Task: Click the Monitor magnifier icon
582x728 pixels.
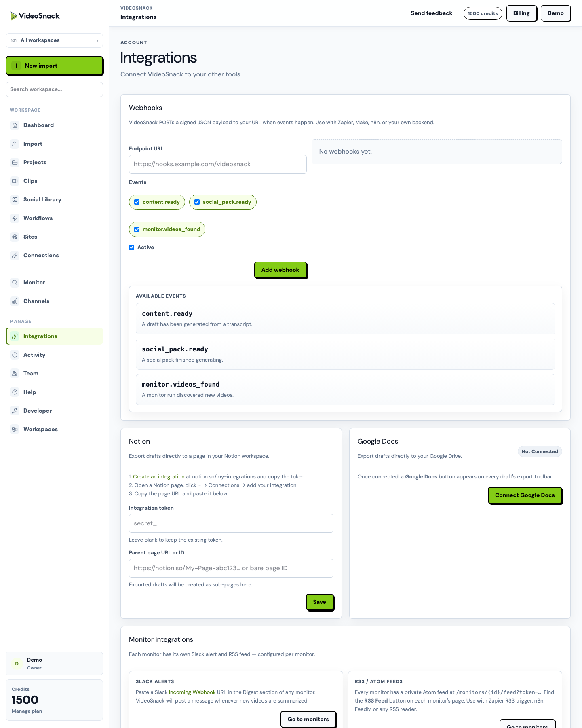Action: click(x=15, y=282)
